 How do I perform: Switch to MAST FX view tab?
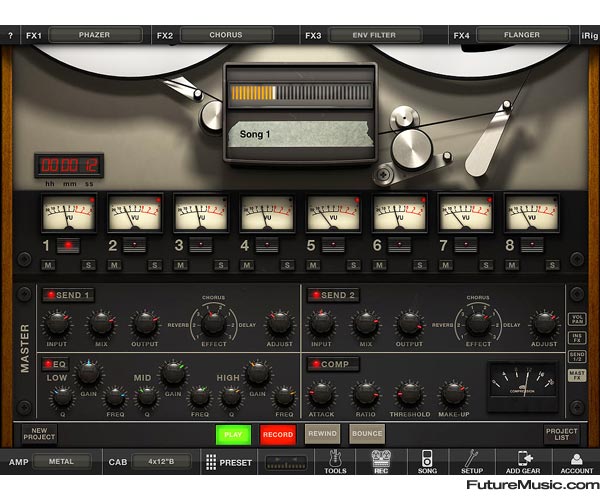(x=577, y=375)
